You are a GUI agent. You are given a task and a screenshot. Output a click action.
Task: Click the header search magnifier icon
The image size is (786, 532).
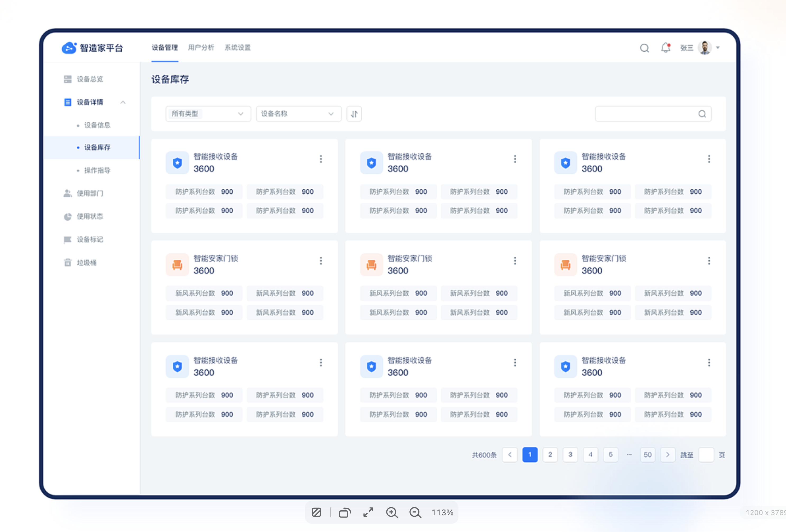[x=644, y=48]
